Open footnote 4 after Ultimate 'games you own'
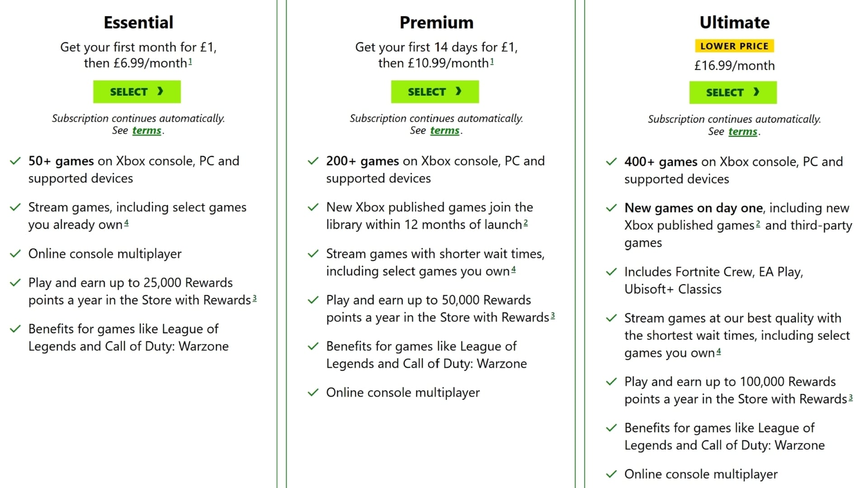The width and height of the screenshot is (868, 488). 719,351
